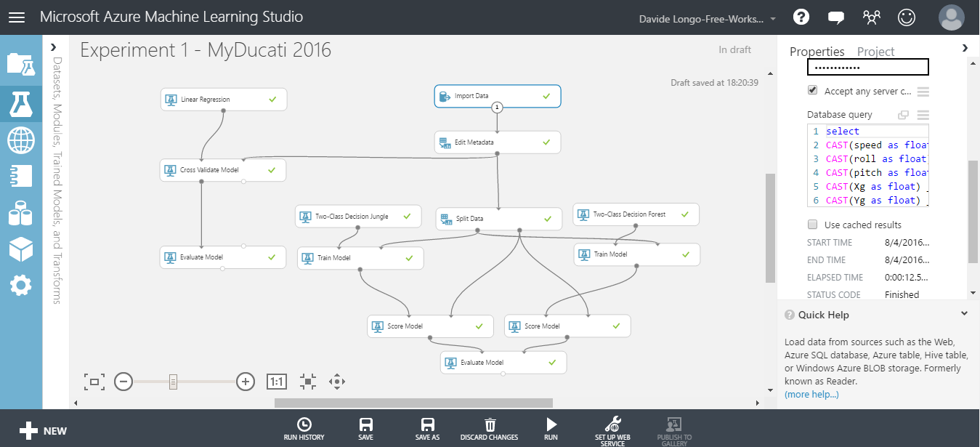The height and width of the screenshot is (447, 980).
Task: Open the more help link
Action: click(811, 394)
